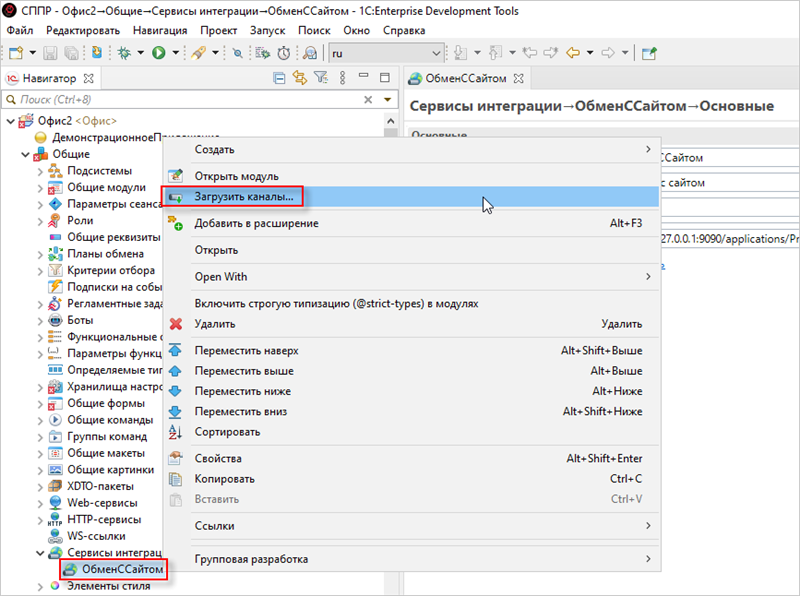The width and height of the screenshot is (800, 596).
Task: Click the Подсистемы icon in navigator tree
Action: [56, 171]
